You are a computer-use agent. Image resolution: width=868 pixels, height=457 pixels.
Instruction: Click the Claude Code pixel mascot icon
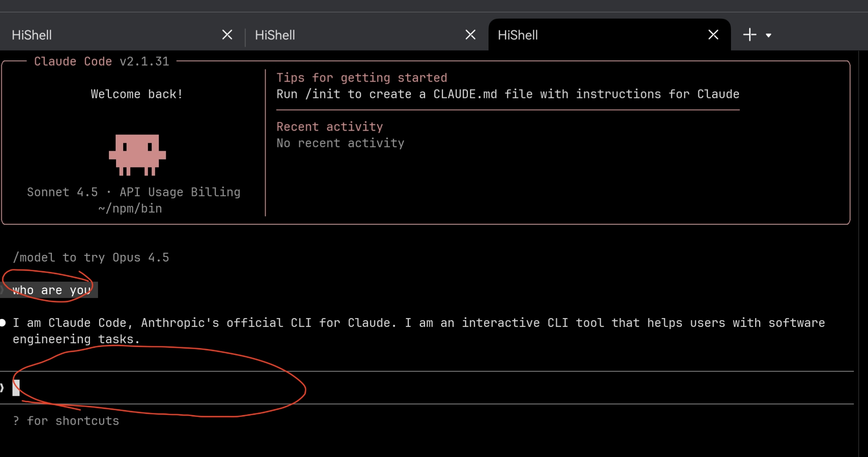(x=137, y=154)
